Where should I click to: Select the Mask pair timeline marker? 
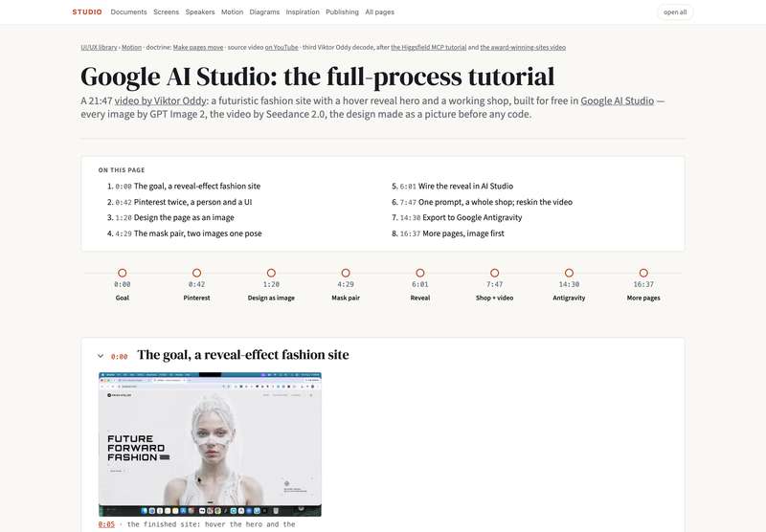pyautogui.click(x=346, y=273)
